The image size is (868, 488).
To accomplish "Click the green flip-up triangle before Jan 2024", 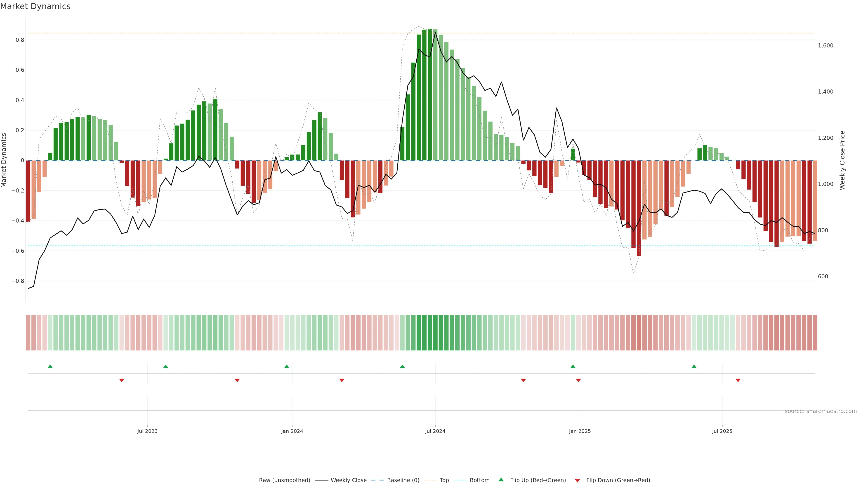I will pyautogui.click(x=287, y=366).
